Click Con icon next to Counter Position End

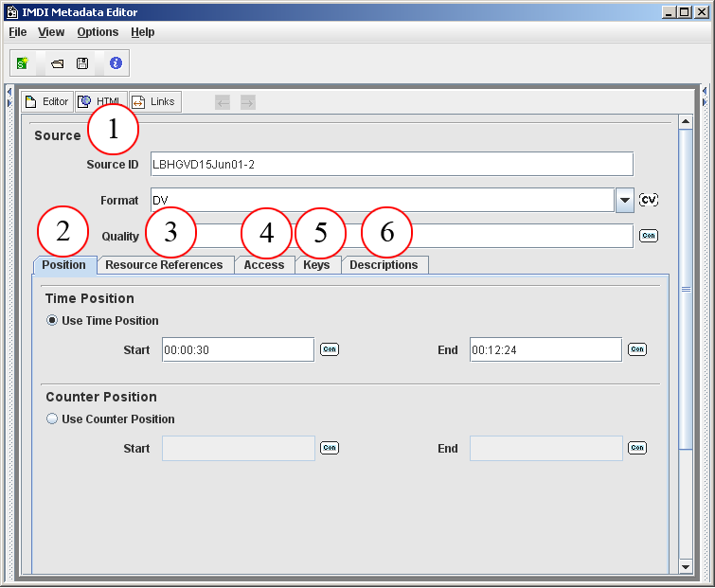637,448
